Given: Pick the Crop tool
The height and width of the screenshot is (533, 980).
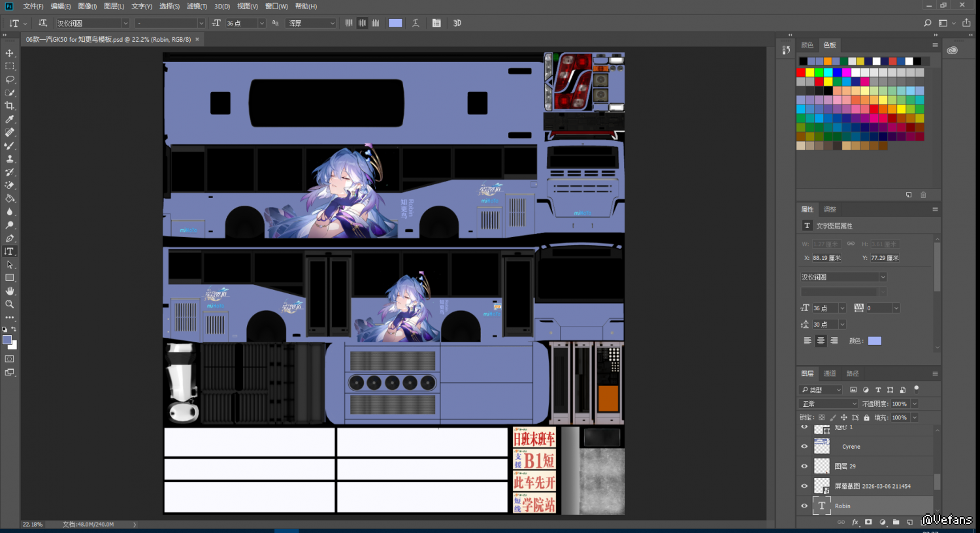Looking at the screenshot, I should coord(10,106).
